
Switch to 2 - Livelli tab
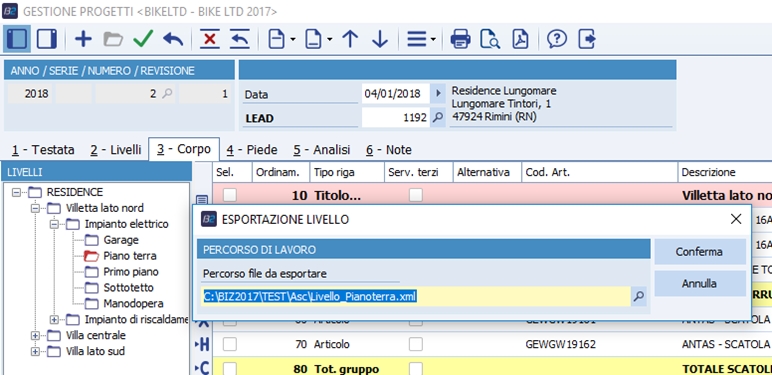(x=116, y=150)
